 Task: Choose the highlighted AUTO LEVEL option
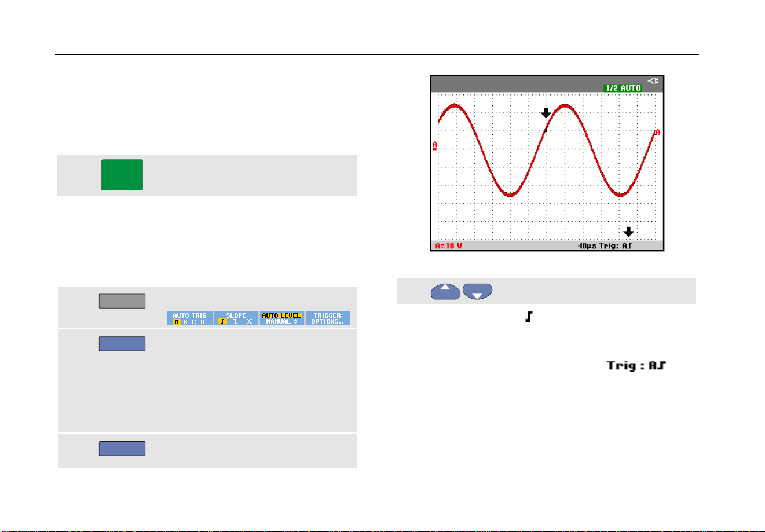(281, 315)
